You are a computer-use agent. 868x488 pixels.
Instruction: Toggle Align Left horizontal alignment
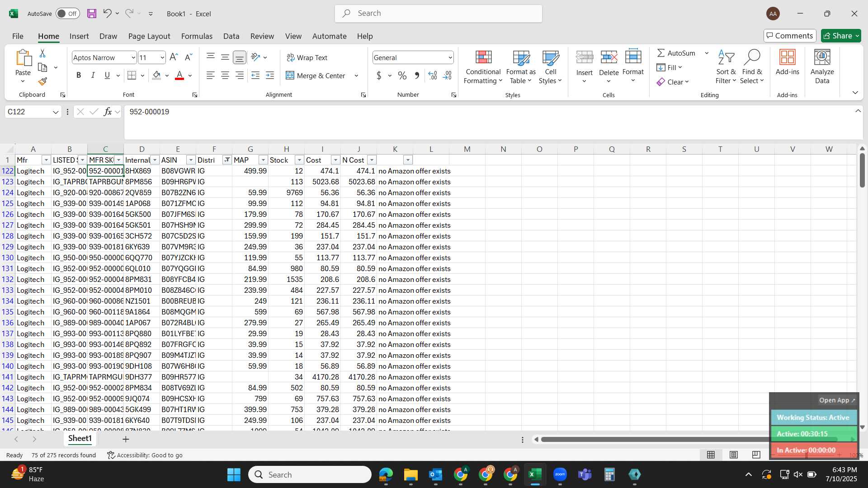coord(210,75)
